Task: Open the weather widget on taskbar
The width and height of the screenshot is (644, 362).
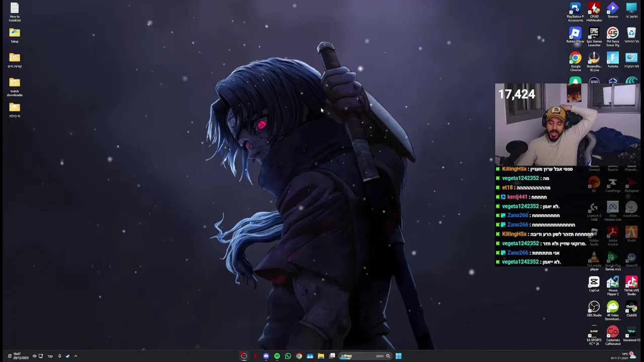Action: [624, 356]
